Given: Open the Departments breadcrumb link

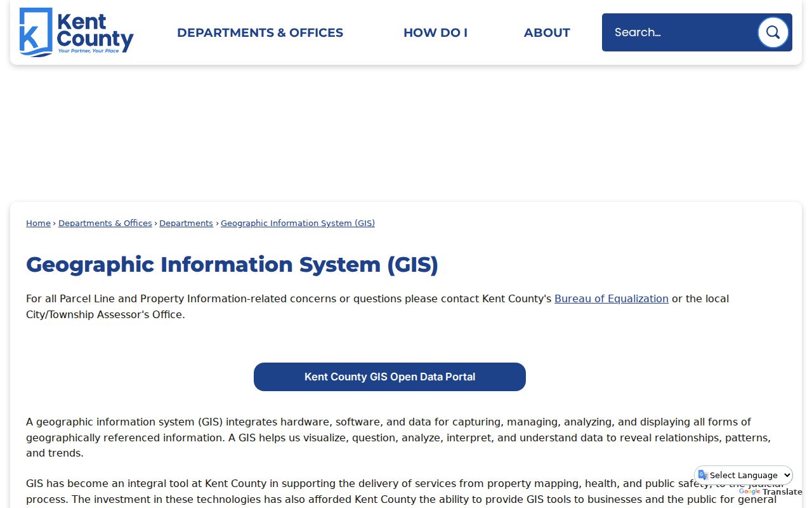Looking at the screenshot, I should 186,224.
